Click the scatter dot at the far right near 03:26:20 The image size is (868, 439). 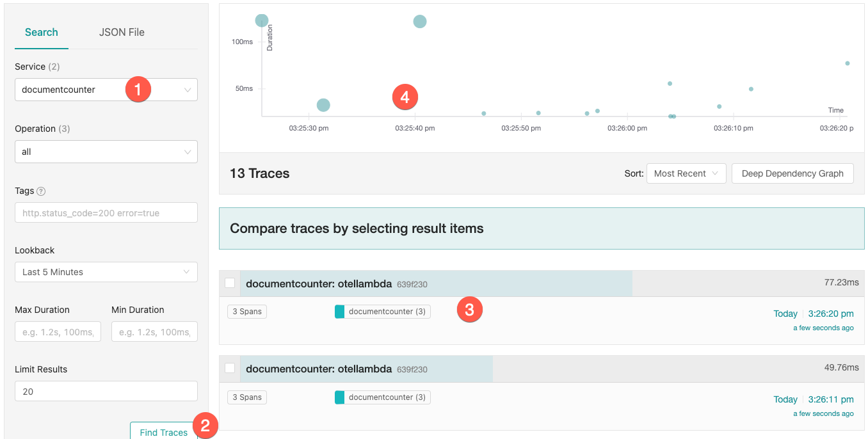coord(848,63)
